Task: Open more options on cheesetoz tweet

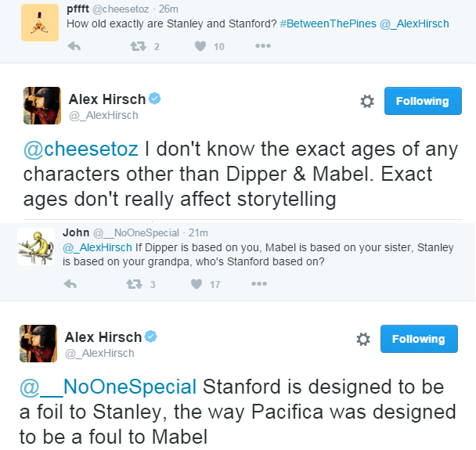Action: 262,47
